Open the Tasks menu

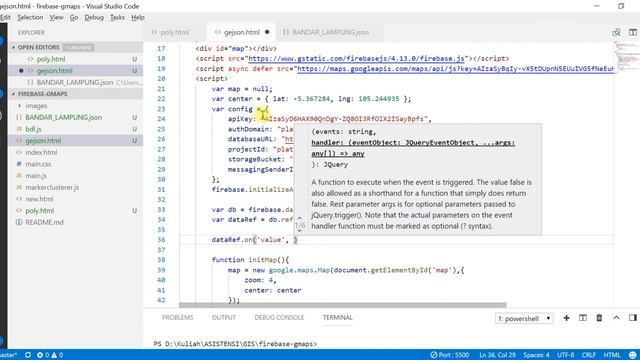[x=118, y=17]
